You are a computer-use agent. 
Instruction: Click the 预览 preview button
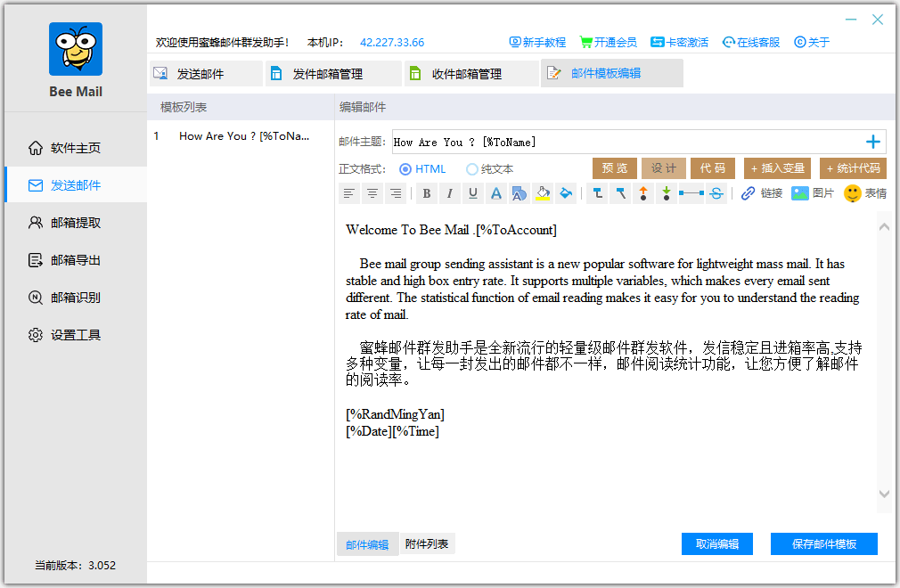(614, 168)
